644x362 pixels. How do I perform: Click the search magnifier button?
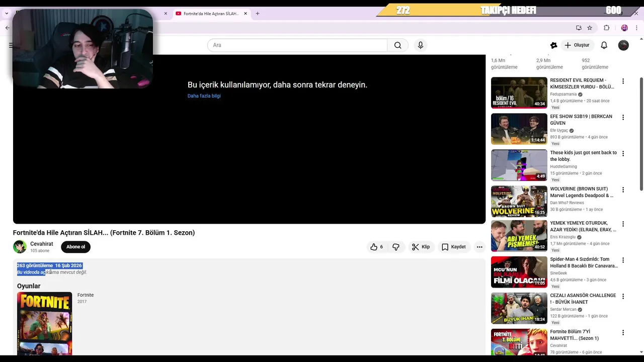(x=397, y=45)
